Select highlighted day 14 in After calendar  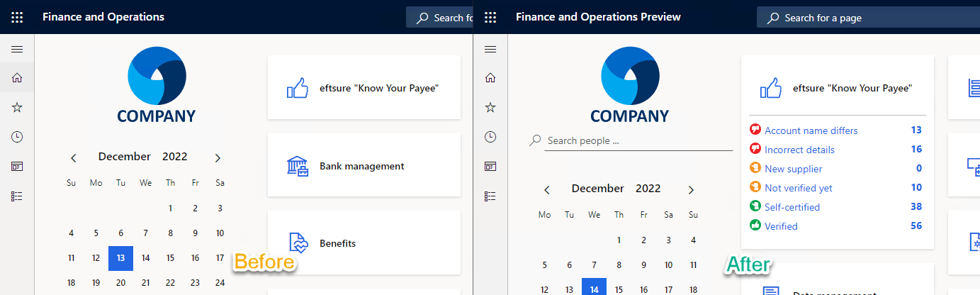(x=594, y=287)
